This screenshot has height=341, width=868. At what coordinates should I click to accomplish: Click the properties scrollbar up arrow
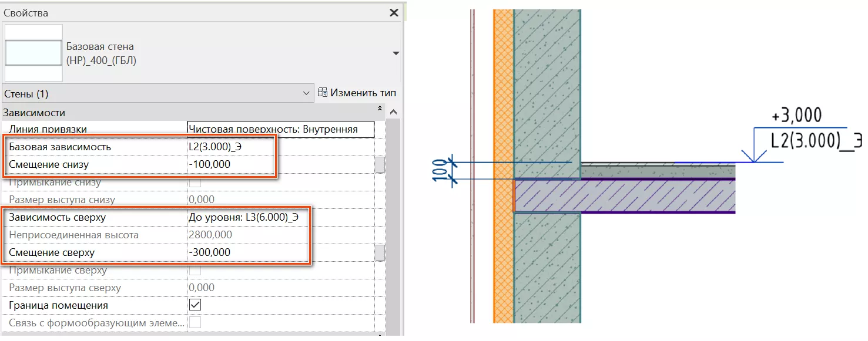point(393,112)
